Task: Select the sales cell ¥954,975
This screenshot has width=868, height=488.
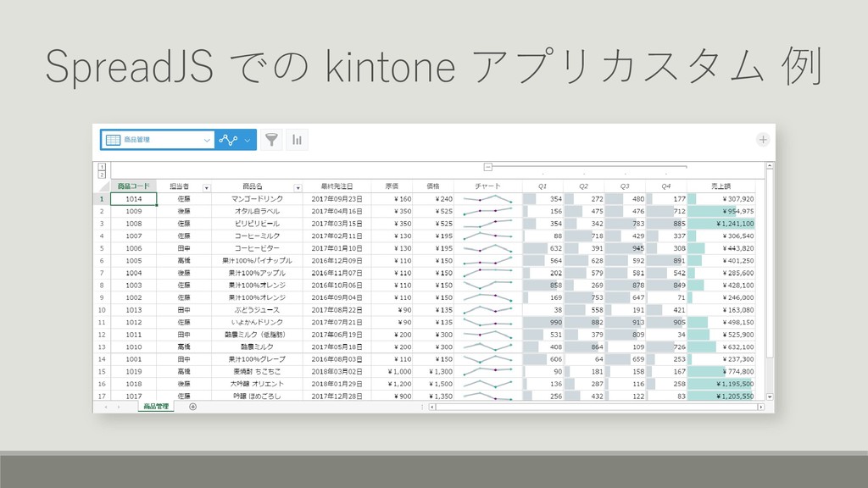Action: coord(721,211)
